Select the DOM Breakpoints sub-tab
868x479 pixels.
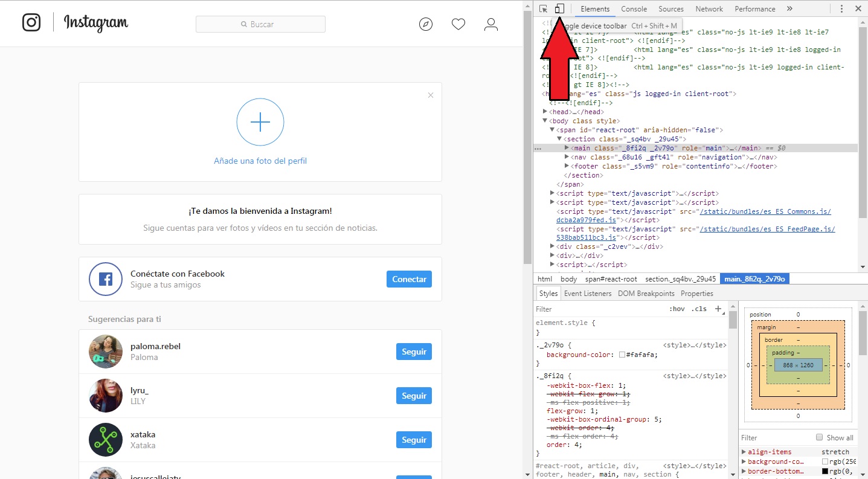[646, 294]
